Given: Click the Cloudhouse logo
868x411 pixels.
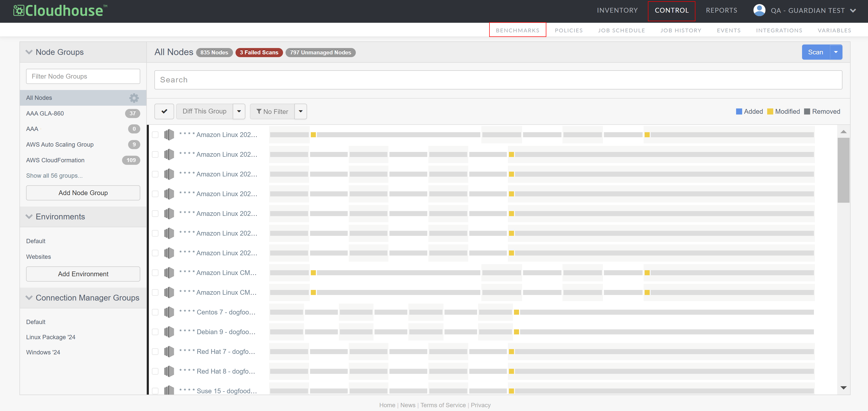Looking at the screenshot, I should [x=60, y=11].
